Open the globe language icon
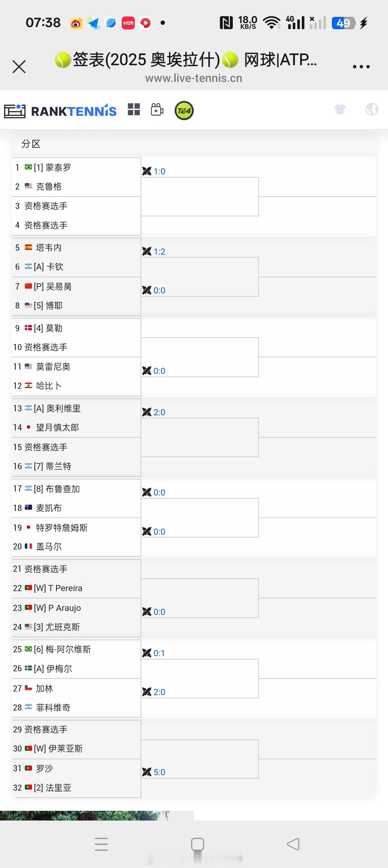Viewport: 388px width, 868px height. coord(372,109)
